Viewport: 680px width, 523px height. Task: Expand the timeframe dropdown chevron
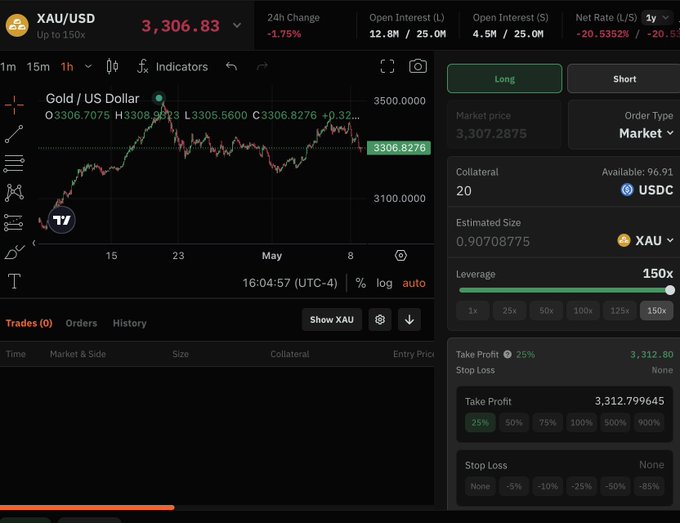click(x=88, y=67)
